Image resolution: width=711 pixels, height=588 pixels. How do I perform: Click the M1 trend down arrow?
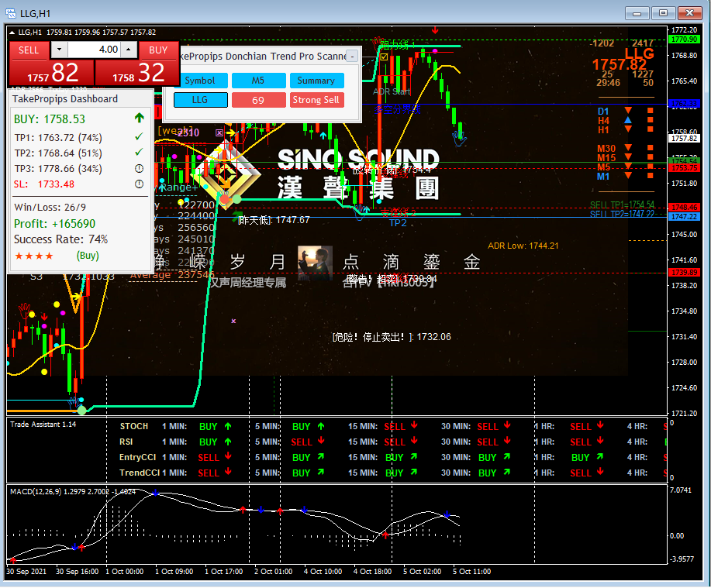pyautogui.click(x=628, y=175)
